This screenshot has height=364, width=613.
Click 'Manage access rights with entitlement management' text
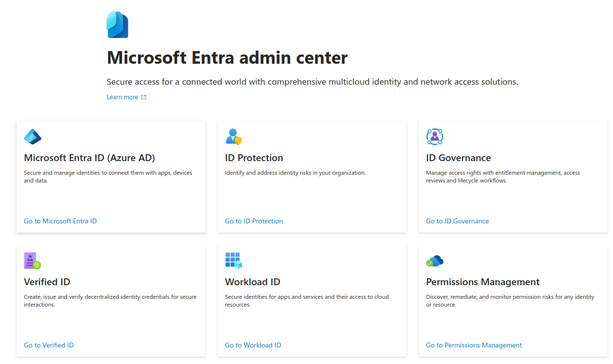pos(503,177)
